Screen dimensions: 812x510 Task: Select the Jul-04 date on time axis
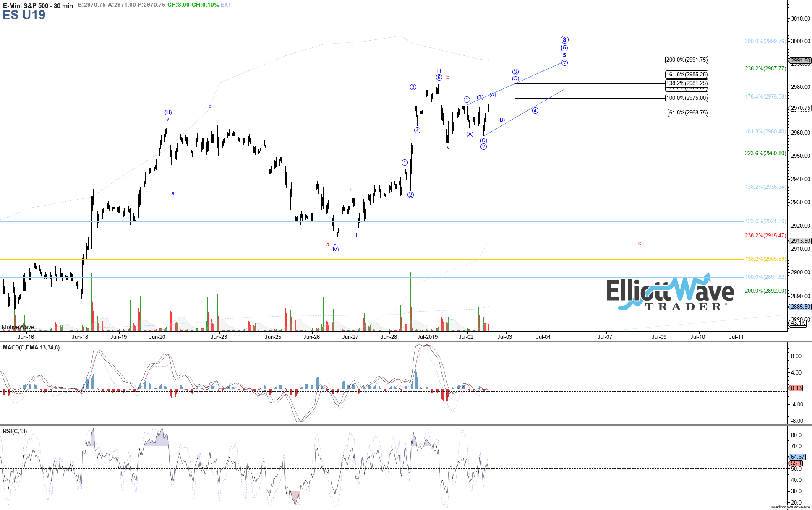(543, 337)
